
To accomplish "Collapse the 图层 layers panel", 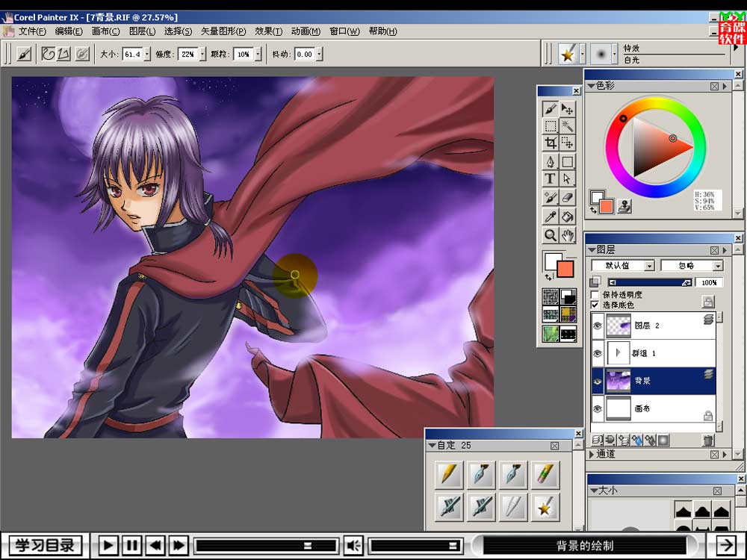I will [x=592, y=249].
